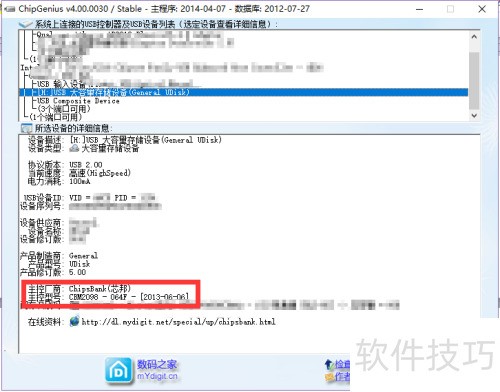Click the detail info header monitor icon
This screenshot has width=500, height=392.
pyautogui.click(x=26, y=128)
